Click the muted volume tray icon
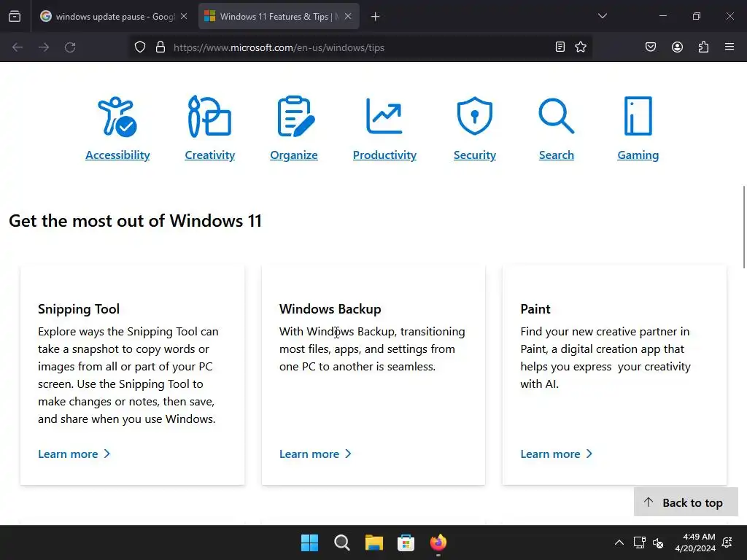Viewport: 747px width, 560px height. click(658, 542)
